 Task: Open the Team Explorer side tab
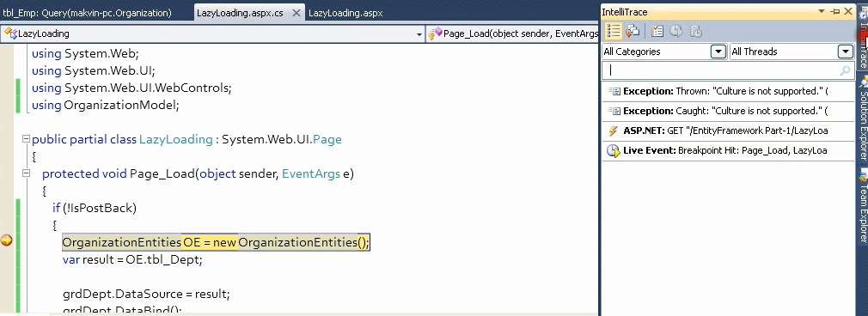coord(863,207)
